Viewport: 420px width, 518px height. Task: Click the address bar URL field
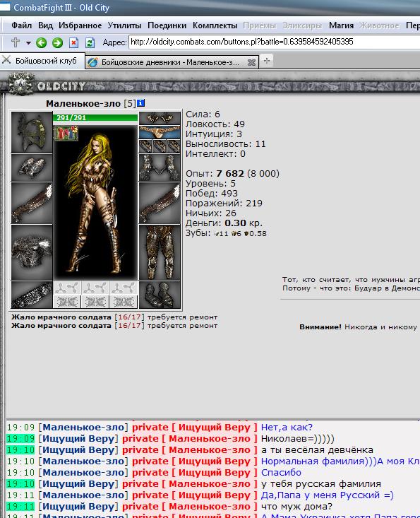tap(274, 42)
